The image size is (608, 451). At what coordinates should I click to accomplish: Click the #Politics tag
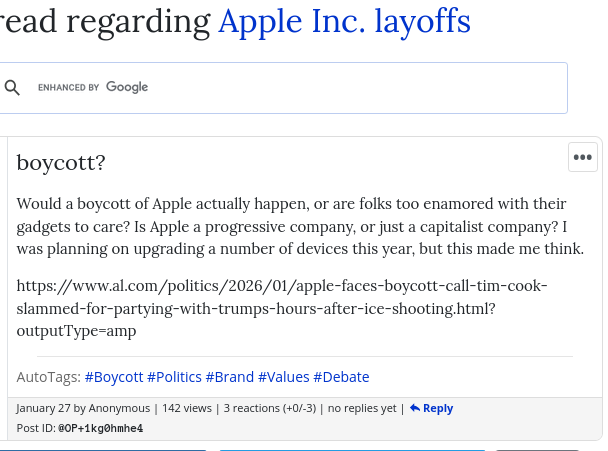pyautogui.click(x=174, y=377)
